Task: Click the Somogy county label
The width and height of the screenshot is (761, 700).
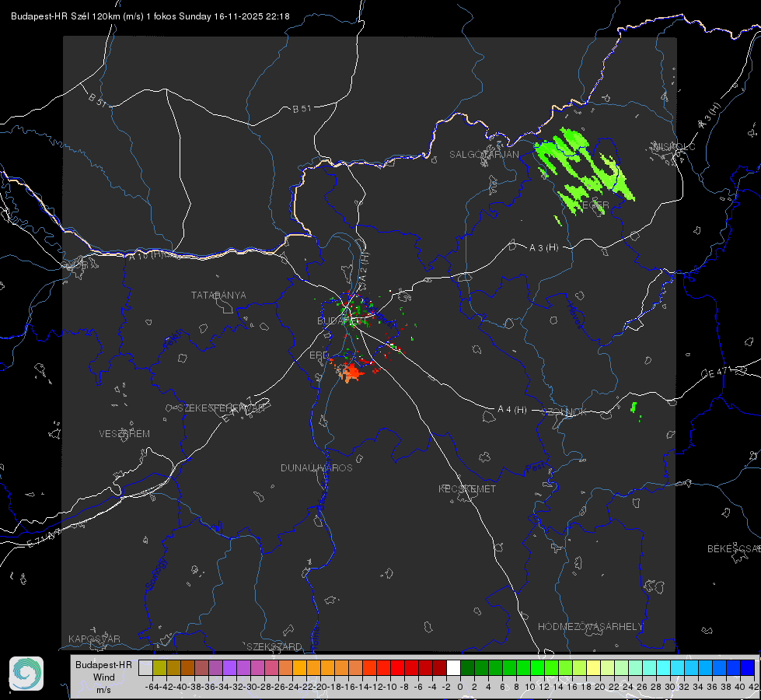Action: 156,574
